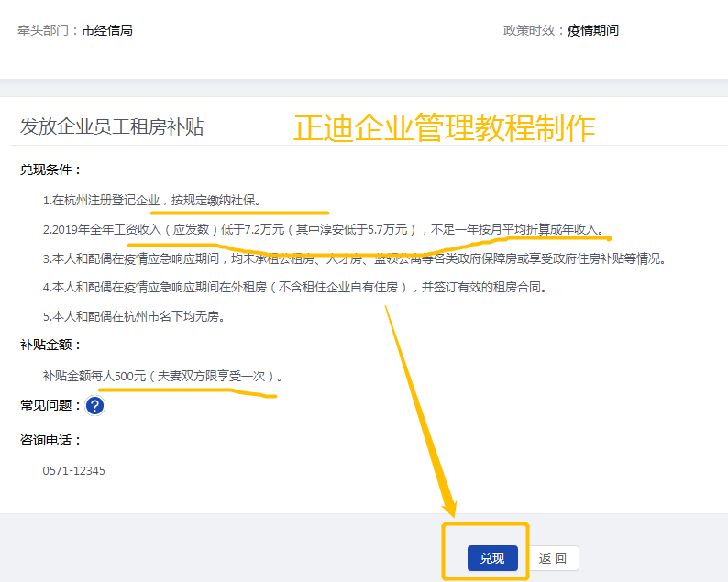The height and width of the screenshot is (582, 728).
Task: Select the 发放企业员工租房补贴 title
Action: tap(112, 127)
